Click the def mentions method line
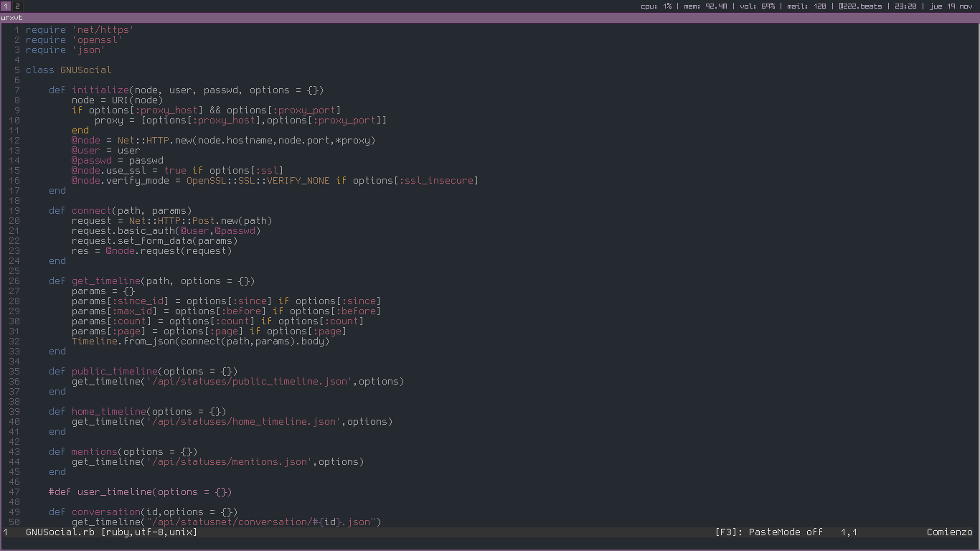Image resolution: width=980 pixels, height=551 pixels. [123, 451]
